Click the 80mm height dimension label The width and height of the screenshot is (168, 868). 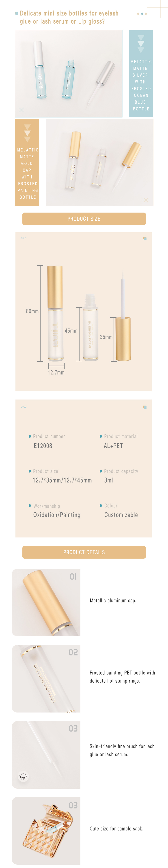[32, 311]
